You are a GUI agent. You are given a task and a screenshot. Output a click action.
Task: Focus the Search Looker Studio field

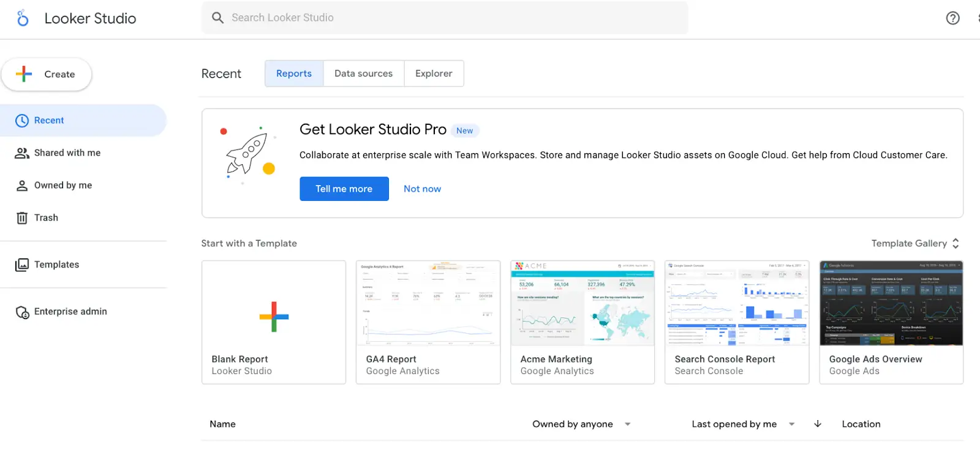pos(445,18)
